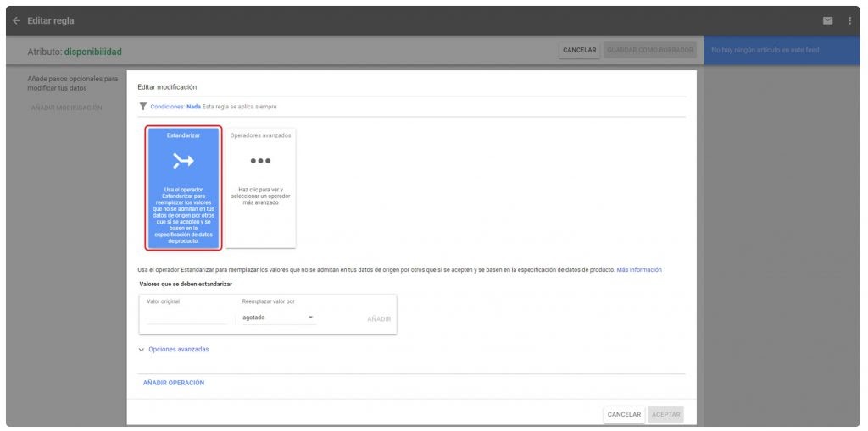868x431 pixels.
Task: Click the Valores que se deben estandarizar label
Action: tap(186, 284)
